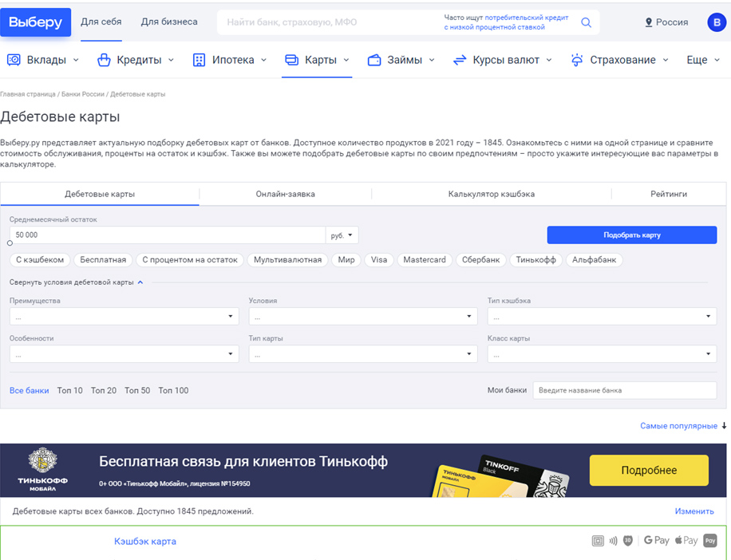Screen dimensions: 731x560
Task: Click the location pin icon beside Россия
Action: pos(649,22)
